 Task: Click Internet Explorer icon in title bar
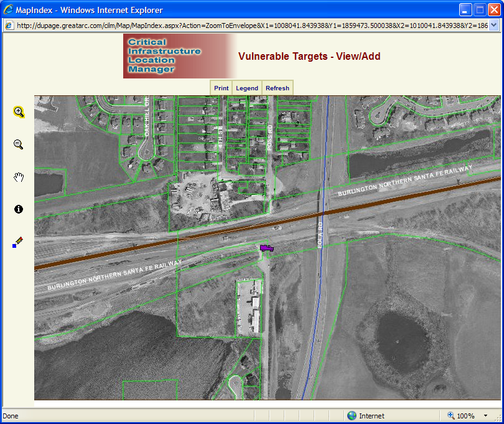pyautogui.click(x=8, y=10)
